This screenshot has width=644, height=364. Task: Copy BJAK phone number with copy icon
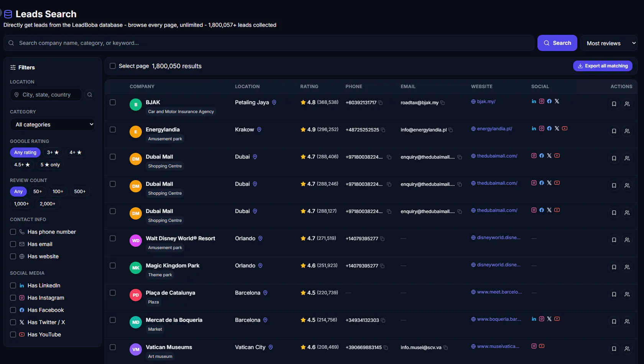(x=380, y=103)
